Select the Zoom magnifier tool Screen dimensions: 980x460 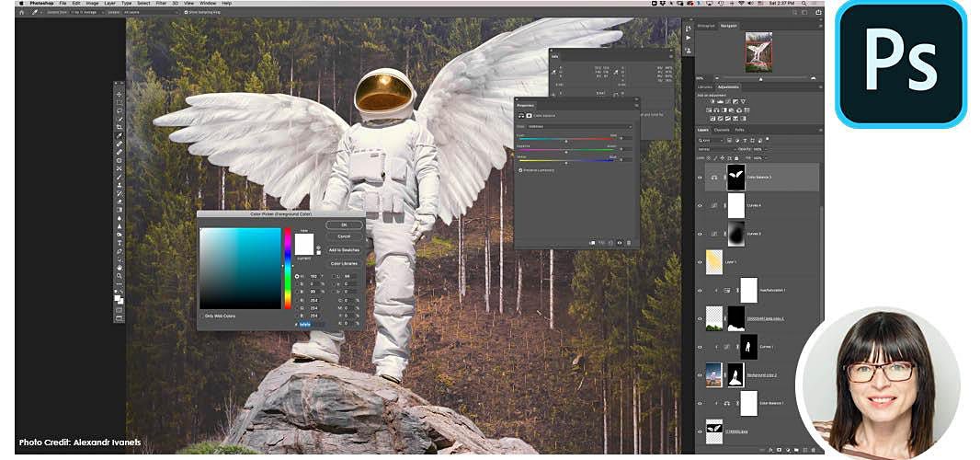(119, 276)
